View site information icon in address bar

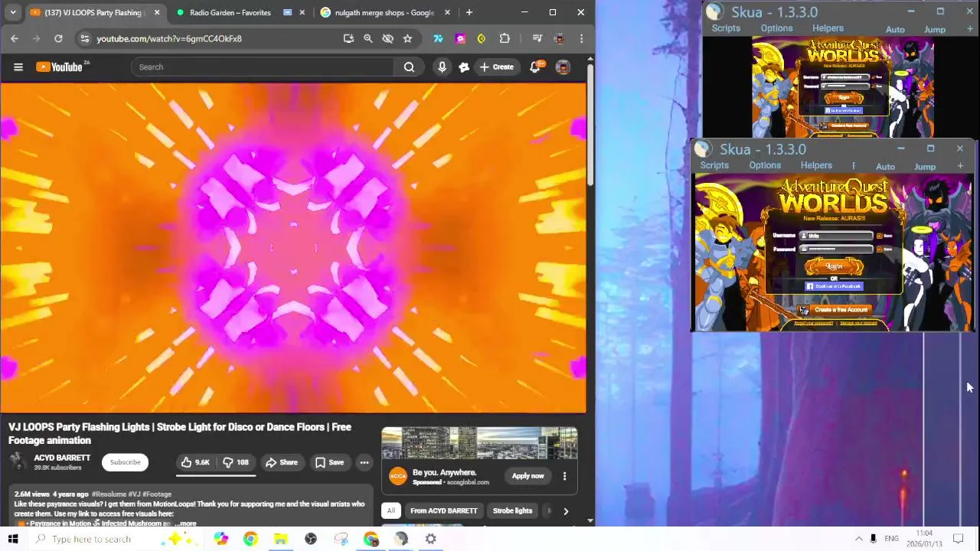coord(84,38)
